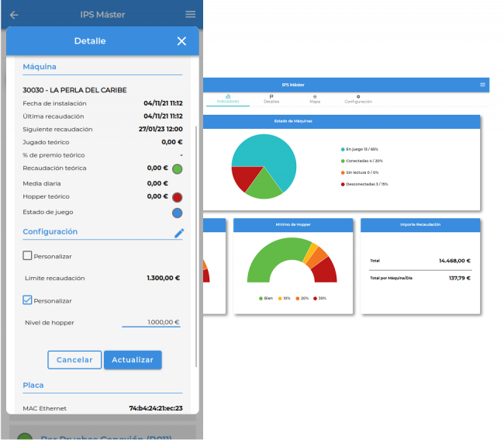The image size is (504, 440).
Task: Click the green Recaudación teórica status indicator
Action: (x=177, y=168)
